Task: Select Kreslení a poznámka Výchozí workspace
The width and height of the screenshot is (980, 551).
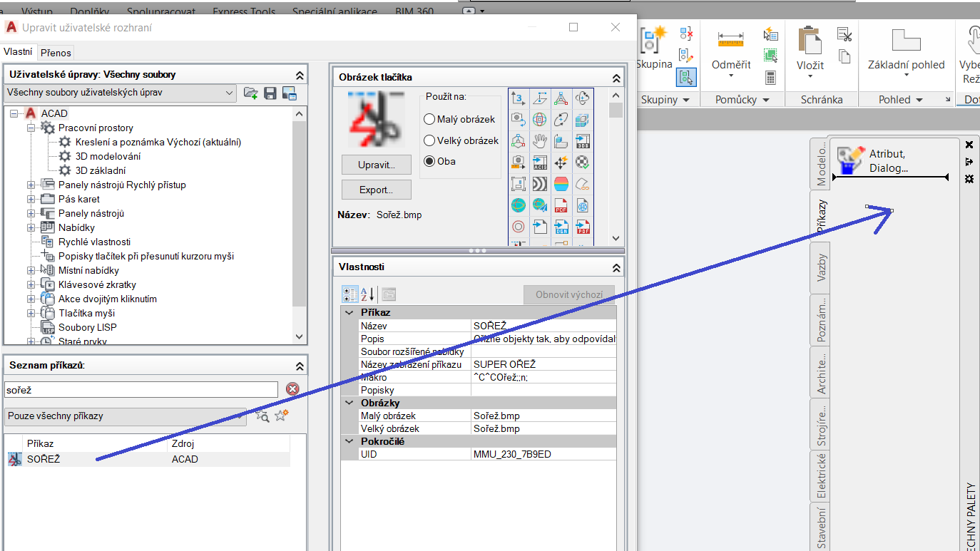Action: point(158,142)
